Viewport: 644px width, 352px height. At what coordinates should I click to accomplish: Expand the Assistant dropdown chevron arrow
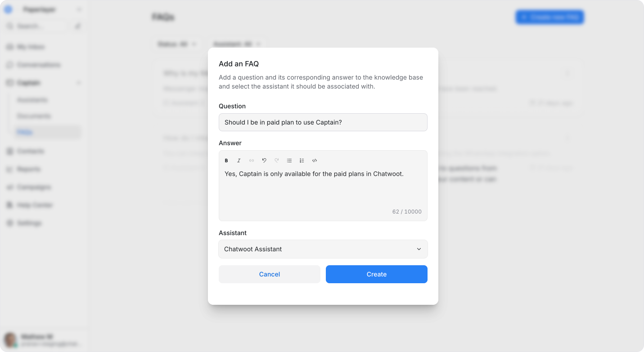(419, 249)
